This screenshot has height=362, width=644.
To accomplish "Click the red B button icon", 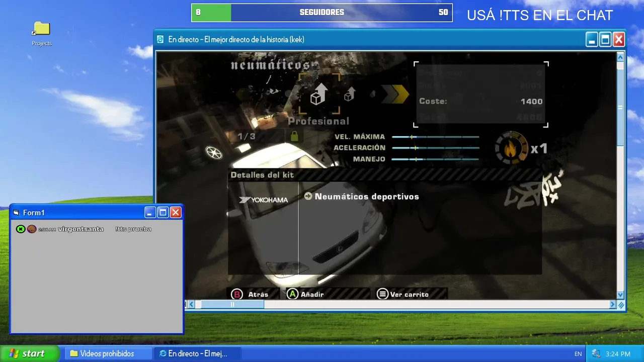I will 236,294.
